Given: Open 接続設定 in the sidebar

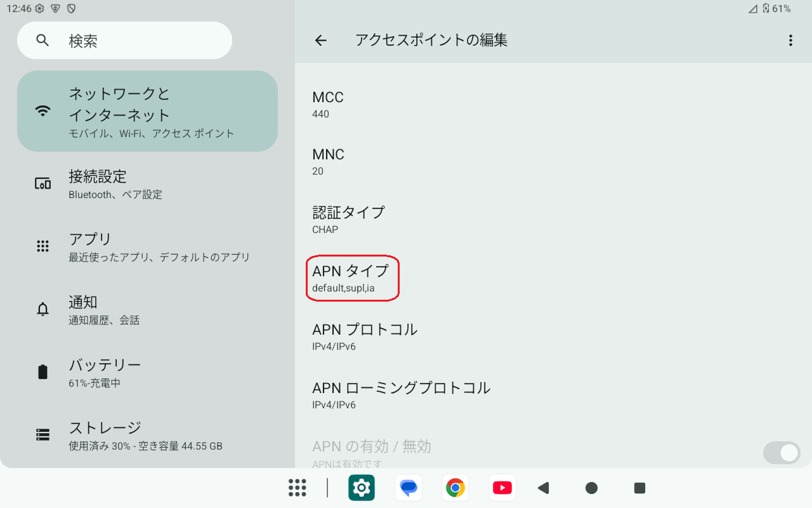Looking at the screenshot, I should [147, 184].
